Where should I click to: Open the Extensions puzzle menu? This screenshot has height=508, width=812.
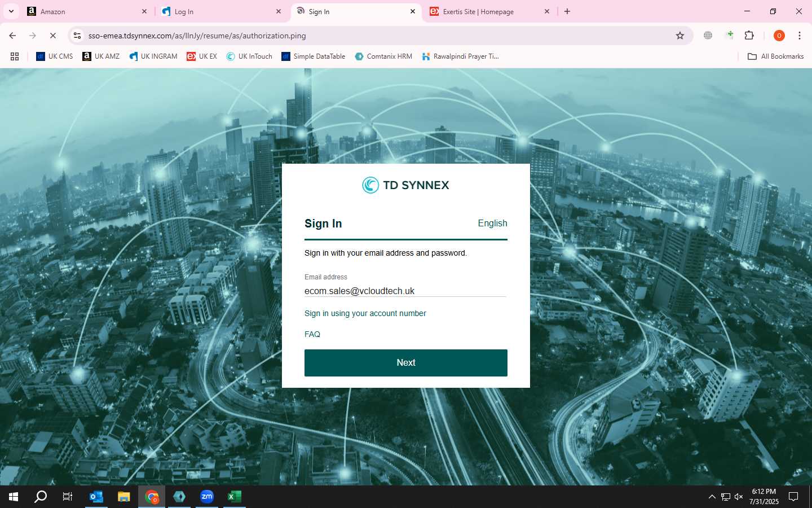749,36
